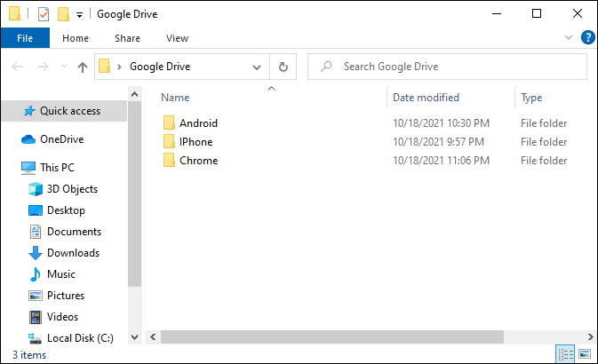Click the date 10/18/2021 9:57 PM

tap(438, 142)
